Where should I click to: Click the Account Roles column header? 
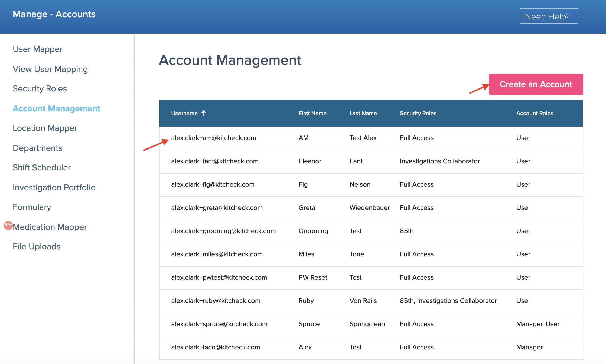(535, 113)
